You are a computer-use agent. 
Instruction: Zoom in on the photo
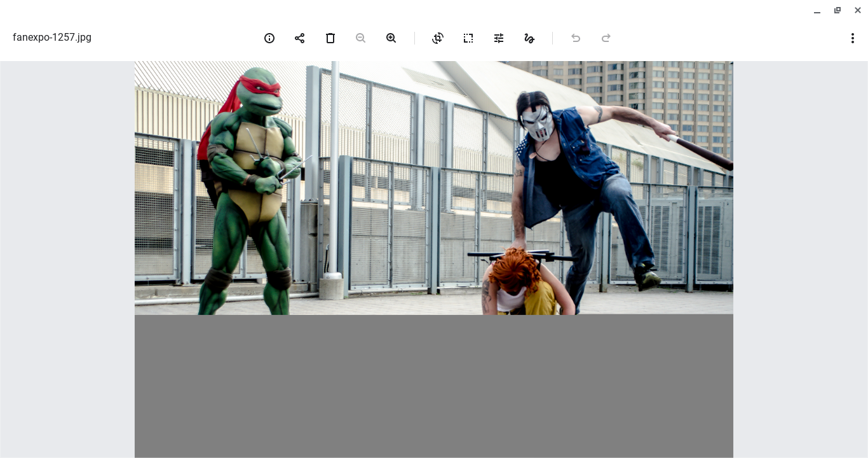(391, 38)
